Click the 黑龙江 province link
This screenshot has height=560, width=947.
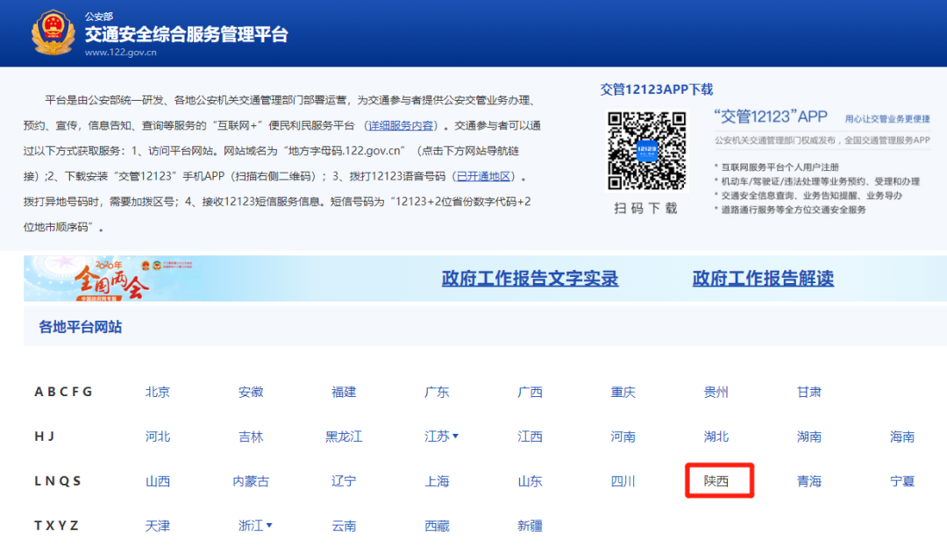point(344,436)
